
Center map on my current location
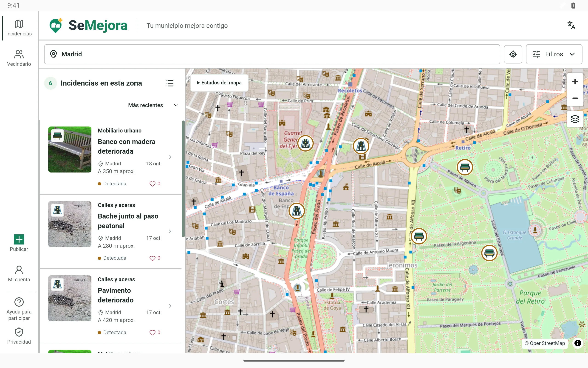tap(513, 54)
